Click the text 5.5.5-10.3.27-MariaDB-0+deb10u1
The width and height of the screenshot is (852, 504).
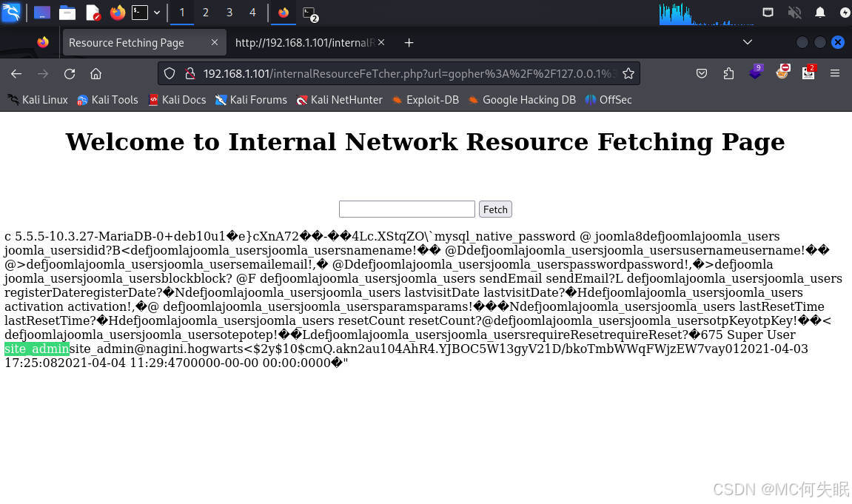(120, 236)
